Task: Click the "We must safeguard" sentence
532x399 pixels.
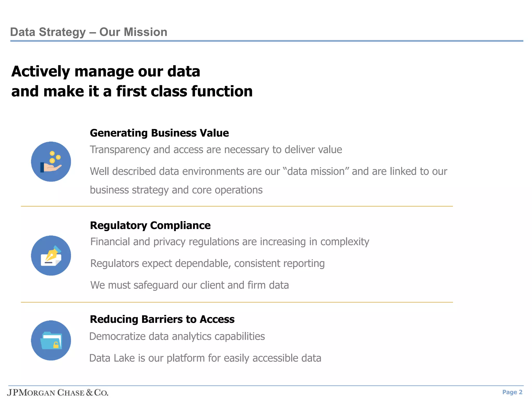Action: (189, 285)
